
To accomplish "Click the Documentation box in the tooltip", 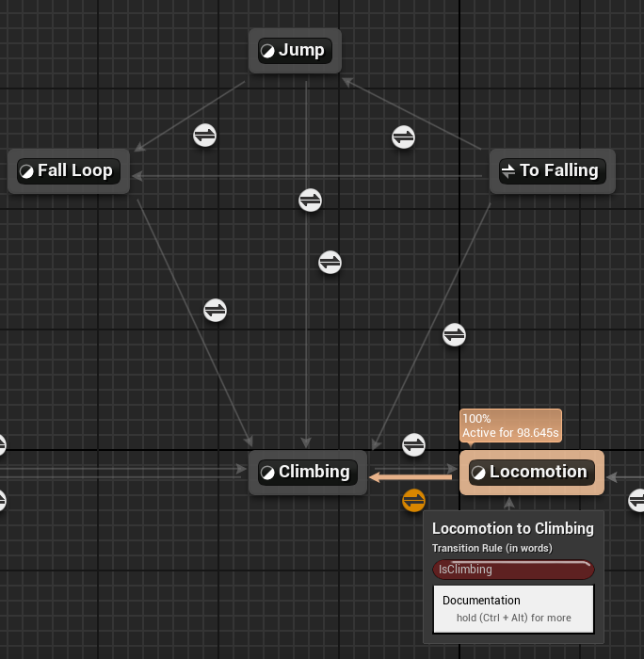I will (x=513, y=608).
